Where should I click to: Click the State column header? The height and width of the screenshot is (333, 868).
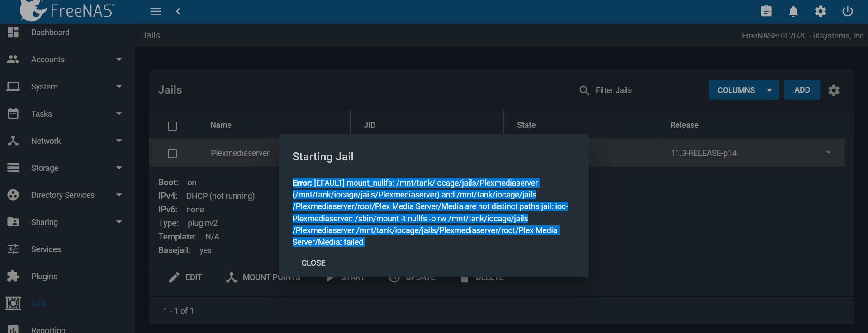[x=526, y=125]
